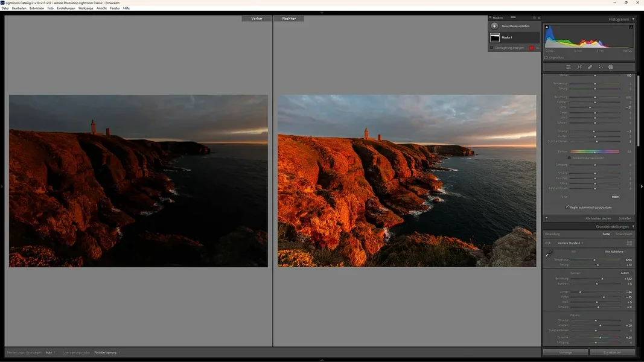This screenshot has width=644, height=362.
Task: Toggle the mask panel on/off switch at bottom left
Action: [547, 218]
